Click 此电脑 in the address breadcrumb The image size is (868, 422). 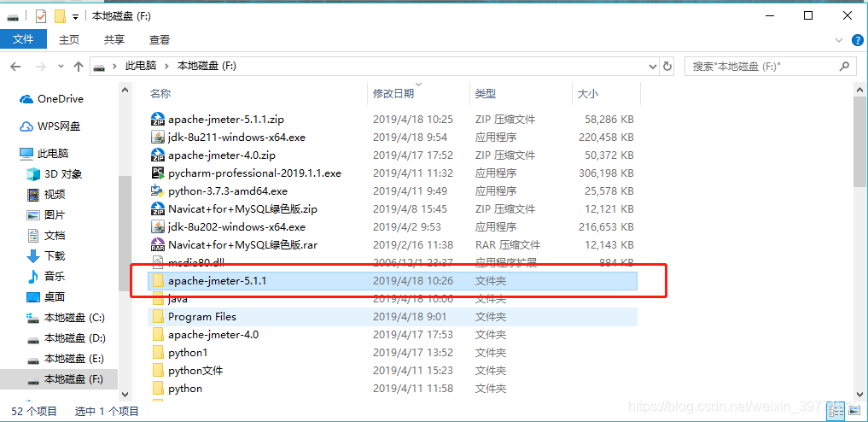[x=141, y=66]
